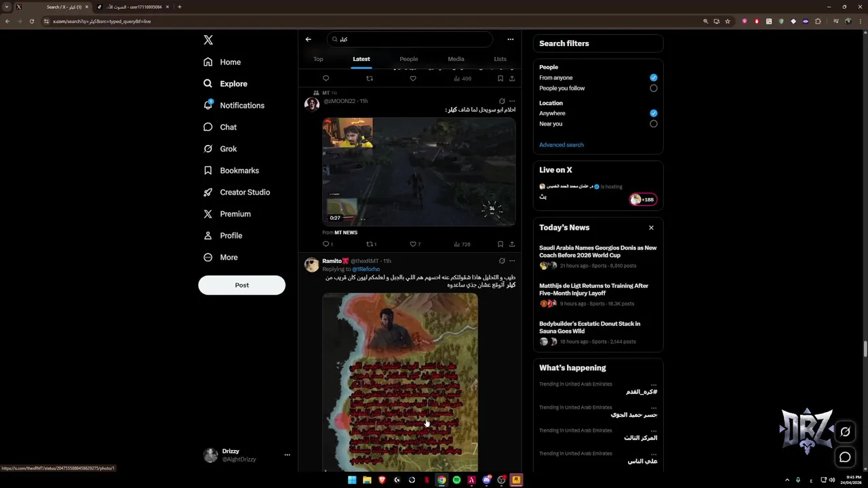Image resolution: width=868 pixels, height=488 pixels.
Task: Open @1Reforho mention link
Action: tap(366, 269)
